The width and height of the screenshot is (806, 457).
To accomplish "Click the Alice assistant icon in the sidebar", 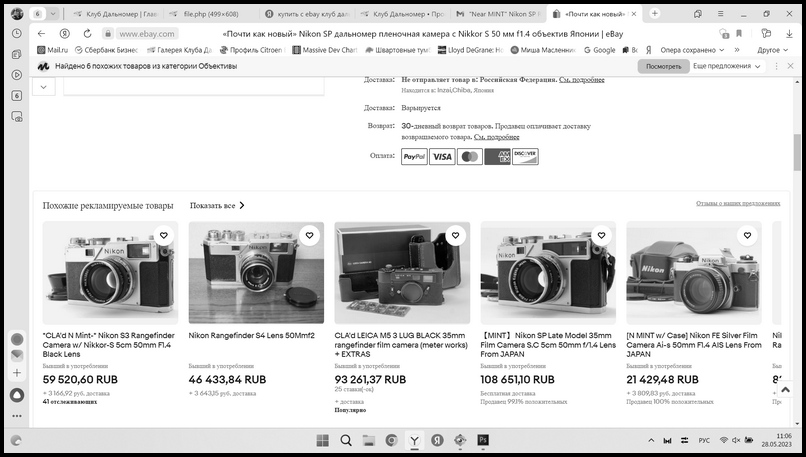I will [x=17, y=394].
